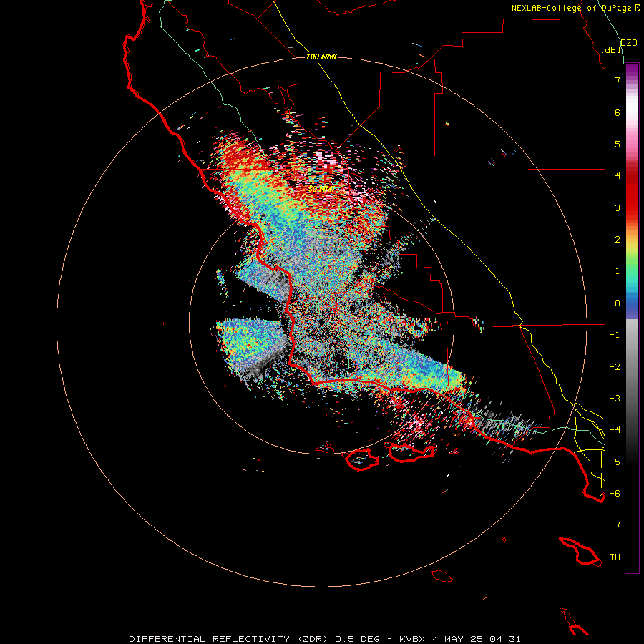
Task: Click the -7 value on color scale
Action: (615, 525)
